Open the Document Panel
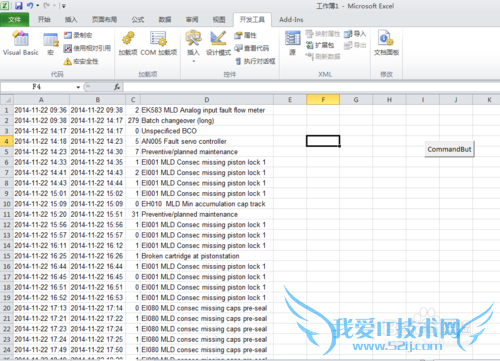The image size is (500, 361). [x=386, y=43]
